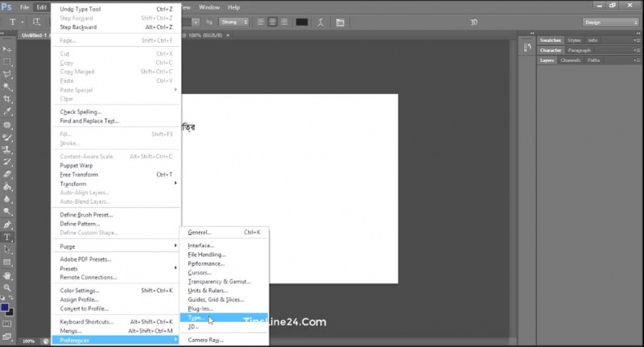
Task: Close the document tab
Action: 228,35
